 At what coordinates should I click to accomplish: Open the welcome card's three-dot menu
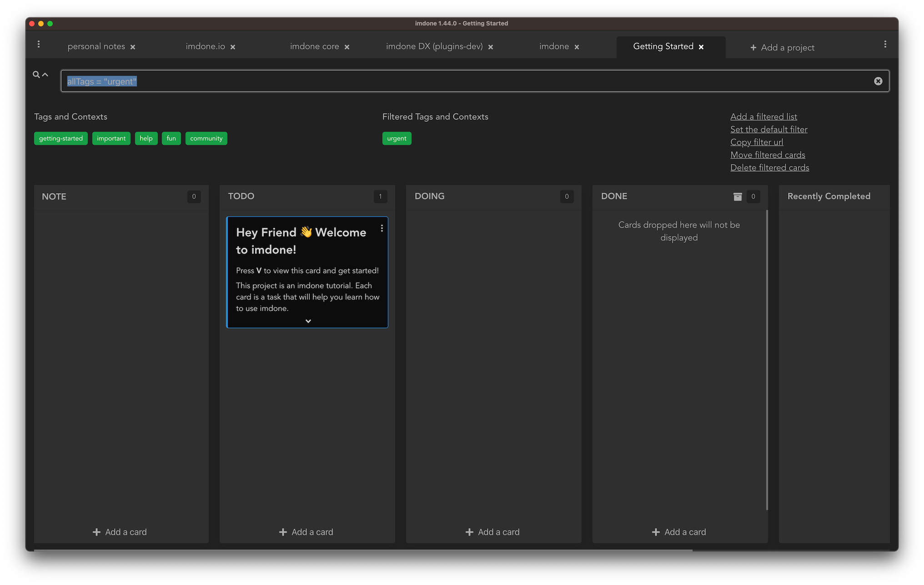tap(382, 228)
